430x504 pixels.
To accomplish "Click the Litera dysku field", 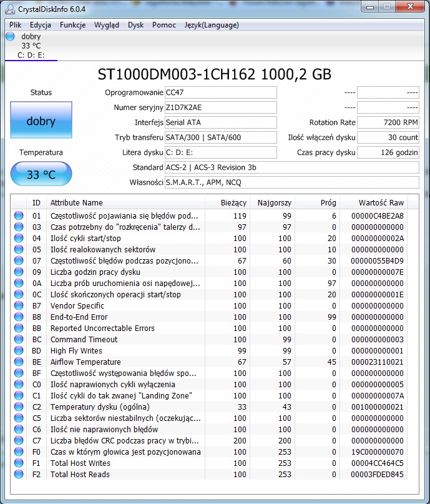I will pos(221,152).
